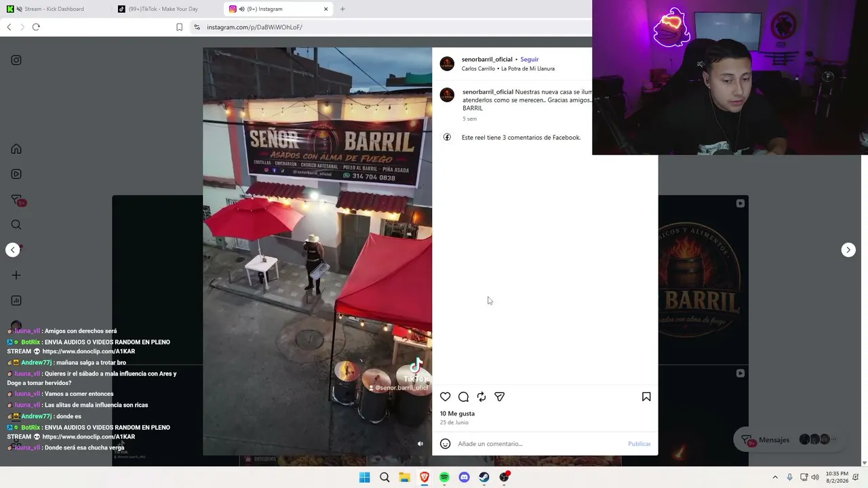Viewport: 868px width, 488px height.
Task: Click the '5 sem' caption timestamp
Action: pyautogui.click(x=469, y=119)
